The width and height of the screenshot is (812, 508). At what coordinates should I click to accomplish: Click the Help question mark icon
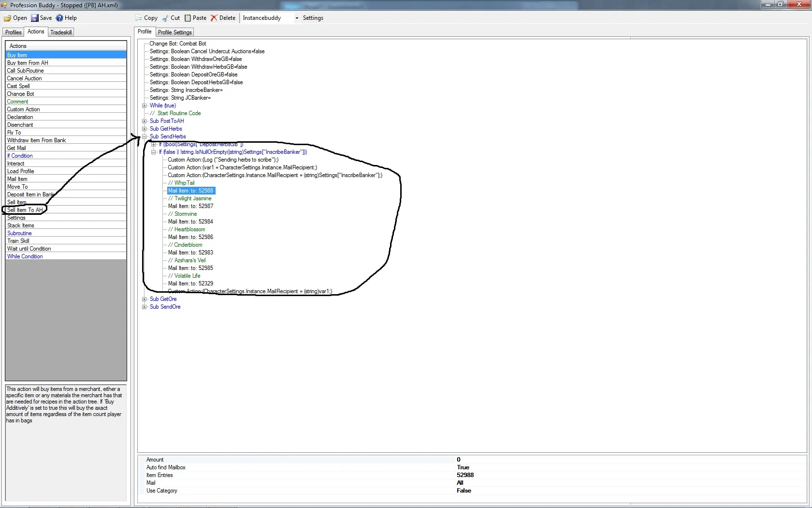point(59,18)
